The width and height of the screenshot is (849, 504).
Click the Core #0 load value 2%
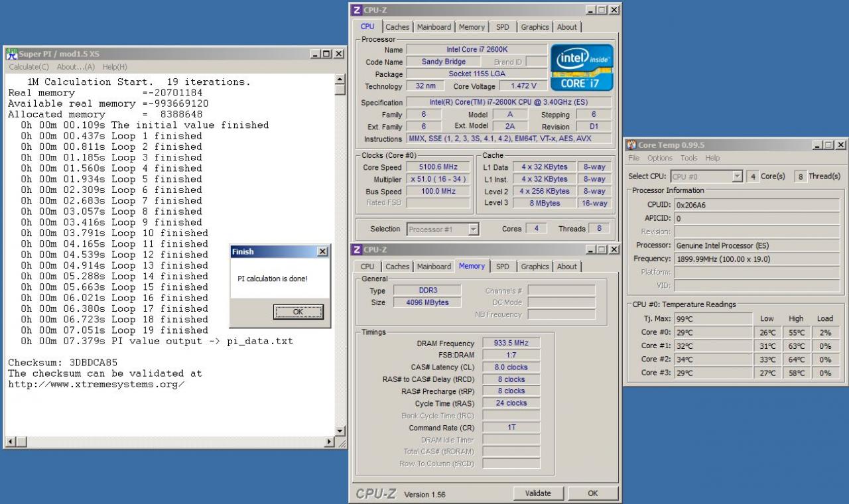[826, 332]
